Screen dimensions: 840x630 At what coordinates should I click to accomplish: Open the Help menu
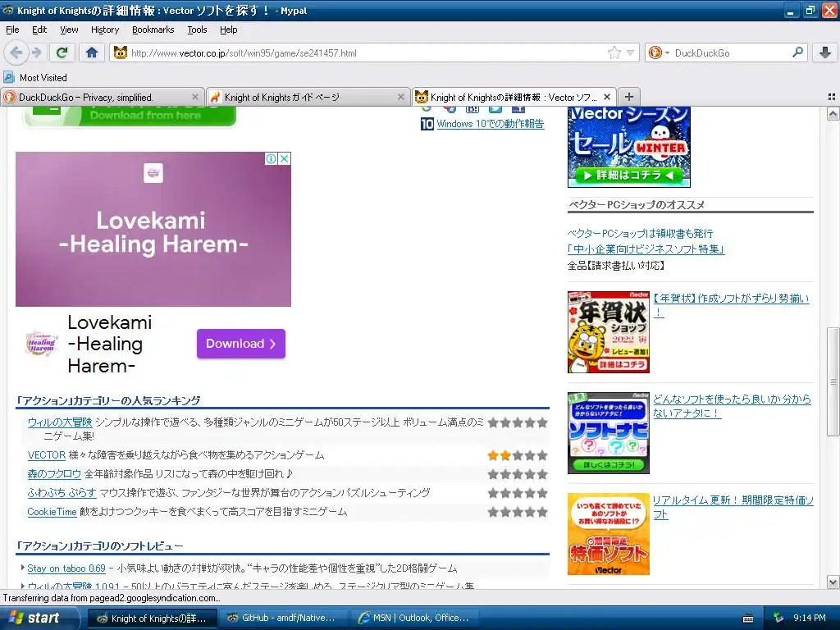point(229,30)
